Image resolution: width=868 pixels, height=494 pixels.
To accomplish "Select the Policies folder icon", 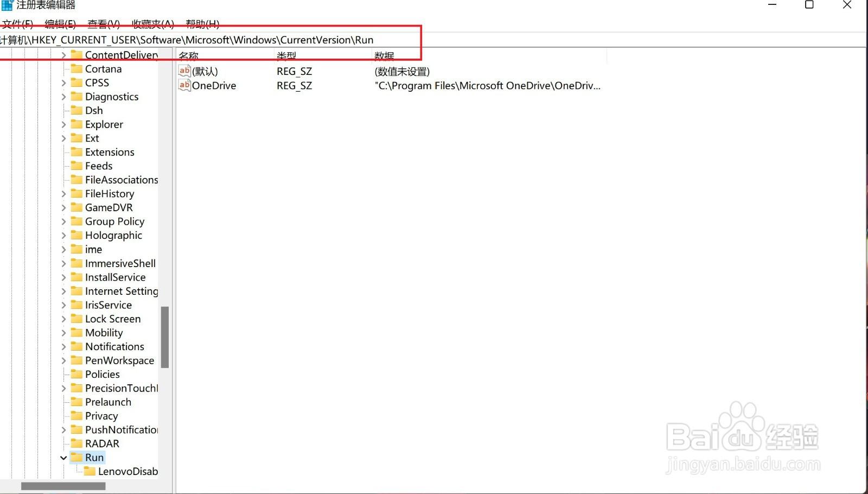I will 76,373.
